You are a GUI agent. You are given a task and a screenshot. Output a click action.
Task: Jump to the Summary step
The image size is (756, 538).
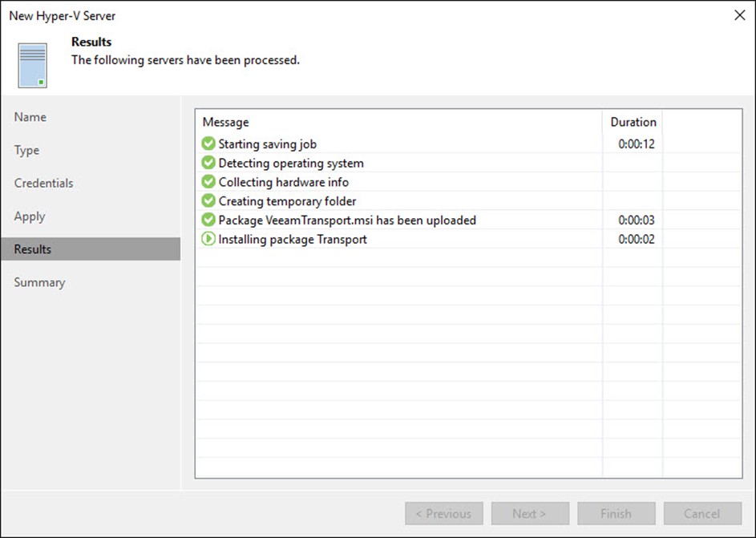[x=39, y=282]
